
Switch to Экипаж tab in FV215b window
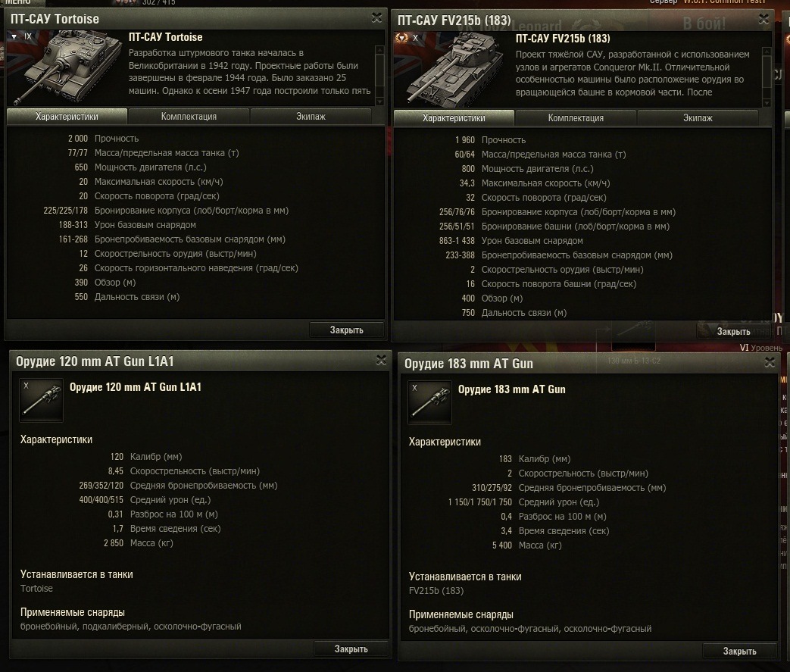point(698,118)
